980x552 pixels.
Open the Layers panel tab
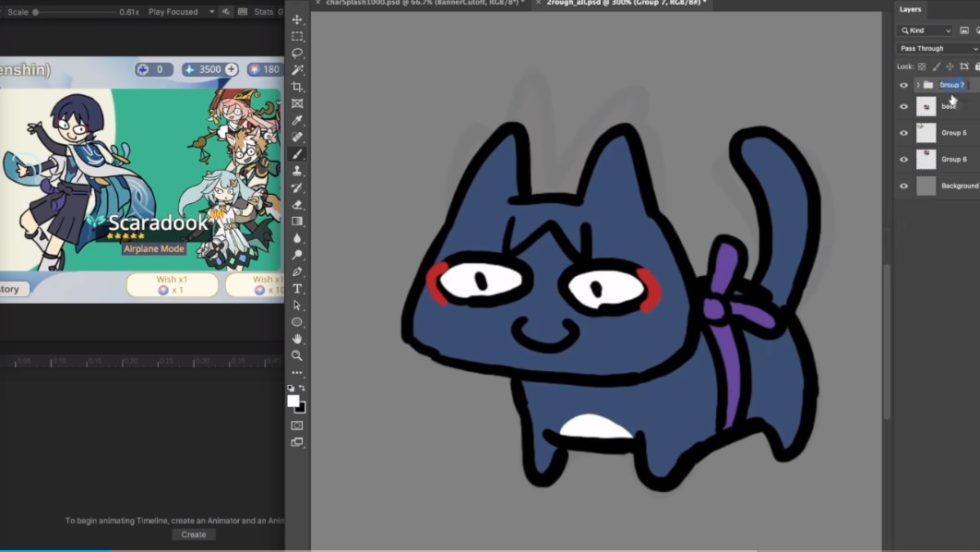[910, 9]
